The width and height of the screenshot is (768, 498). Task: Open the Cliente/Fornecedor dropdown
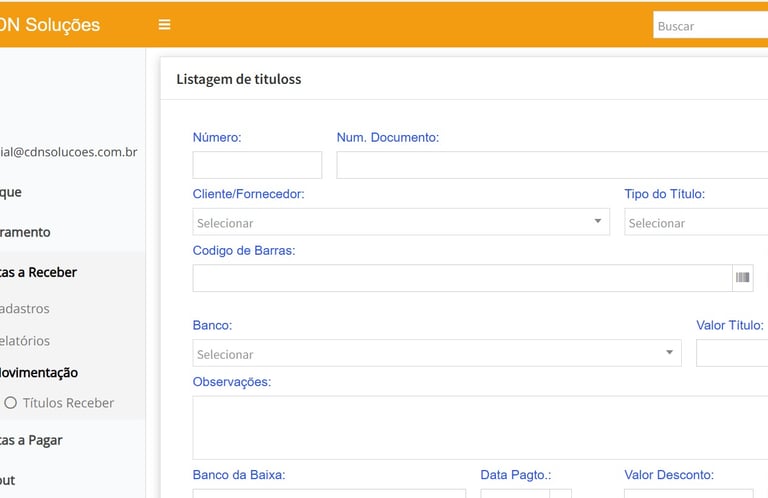click(x=400, y=222)
